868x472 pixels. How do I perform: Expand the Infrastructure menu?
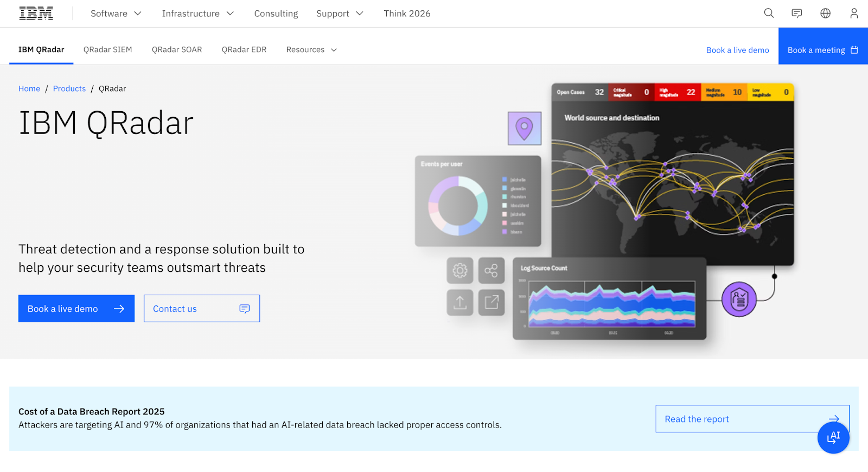pyautogui.click(x=198, y=14)
